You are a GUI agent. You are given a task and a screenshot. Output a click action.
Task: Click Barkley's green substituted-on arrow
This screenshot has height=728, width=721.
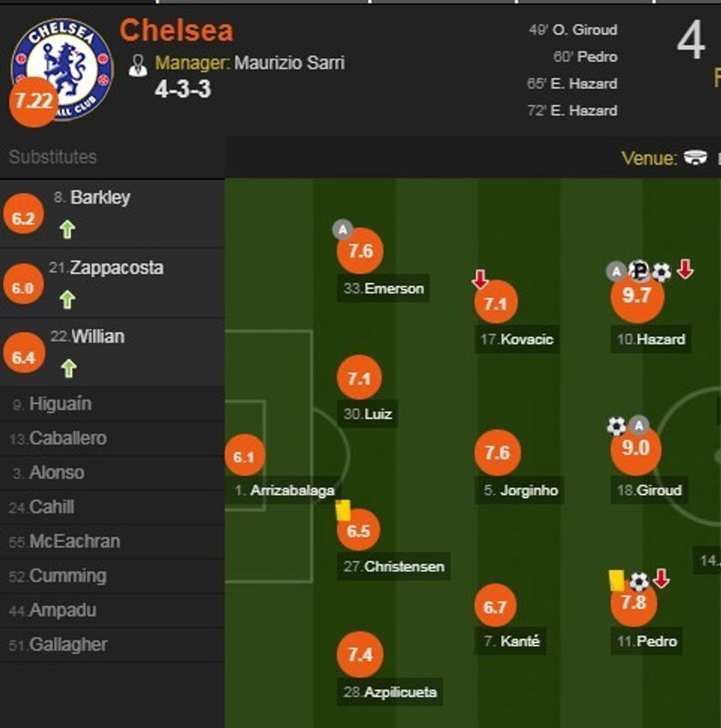click(67, 230)
